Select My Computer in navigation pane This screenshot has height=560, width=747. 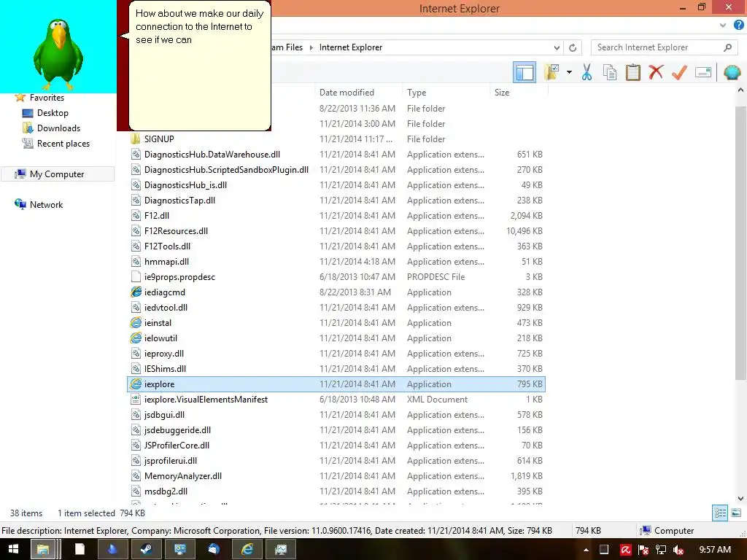pos(57,174)
